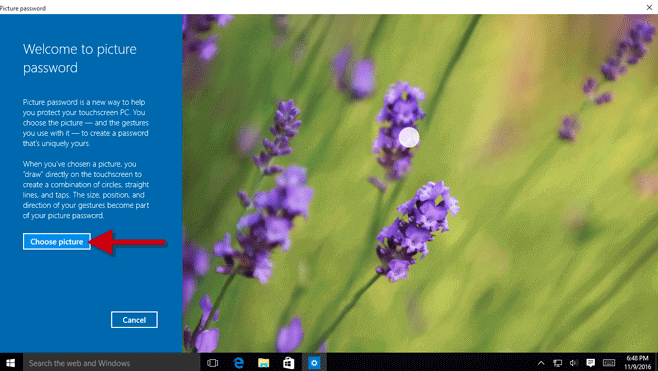Open Task View from the taskbar

click(x=213, y=363)
